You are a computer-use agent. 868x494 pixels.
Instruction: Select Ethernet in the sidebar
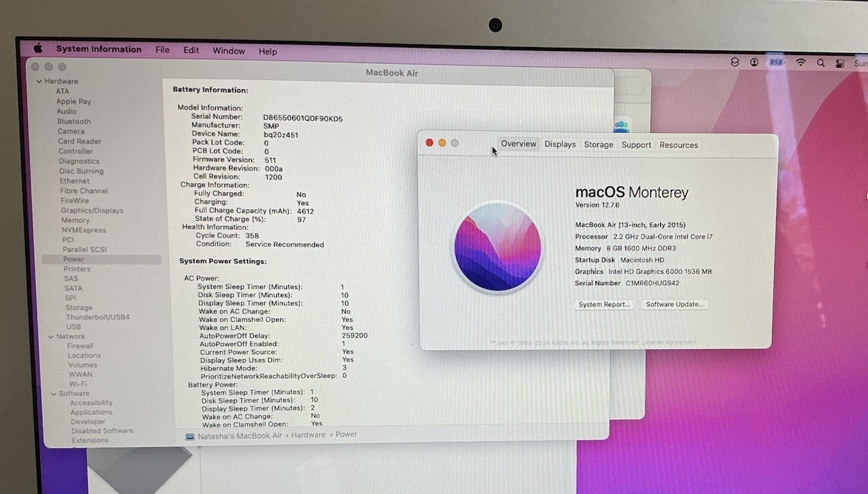[x=75, y=181]
